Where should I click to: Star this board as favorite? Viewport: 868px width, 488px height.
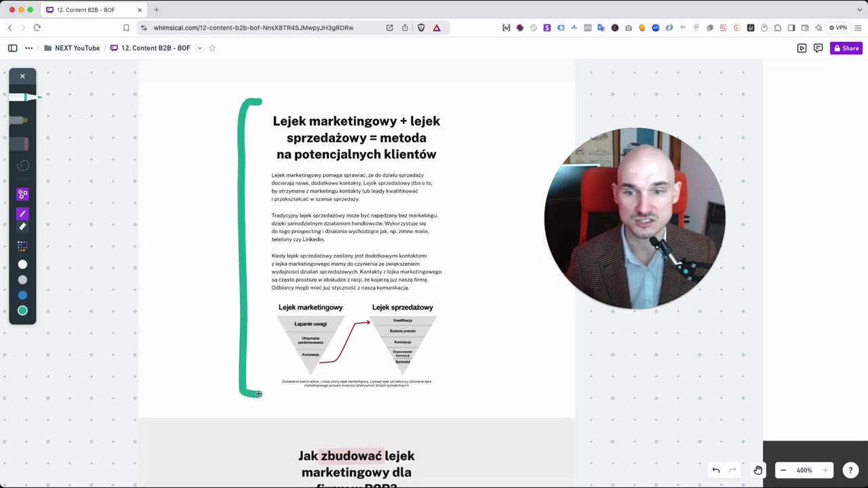212,48
